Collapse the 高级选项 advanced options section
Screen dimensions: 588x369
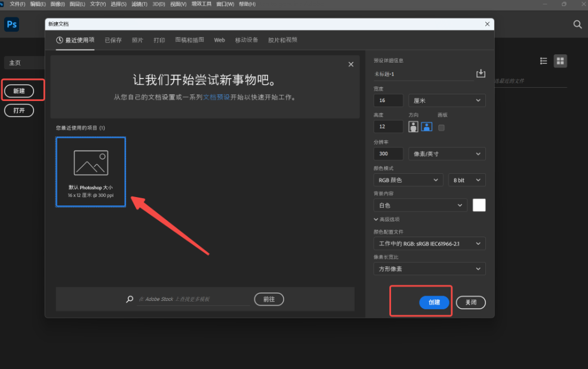tap(387, 219)
